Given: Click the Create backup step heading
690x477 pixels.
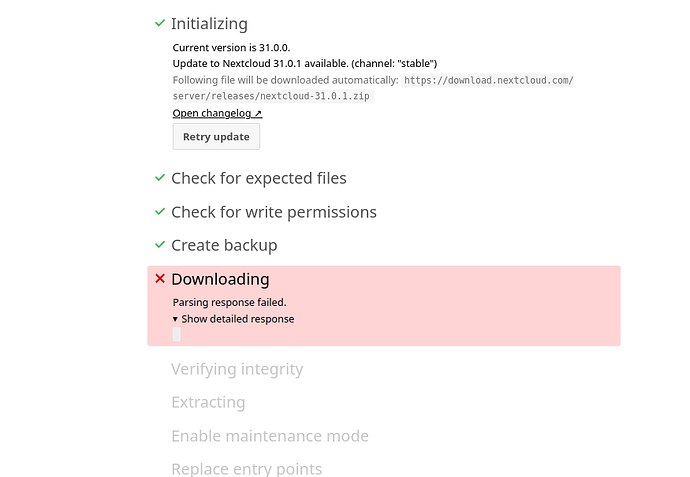Looking at the screenshot, I should tap(224, 245).
